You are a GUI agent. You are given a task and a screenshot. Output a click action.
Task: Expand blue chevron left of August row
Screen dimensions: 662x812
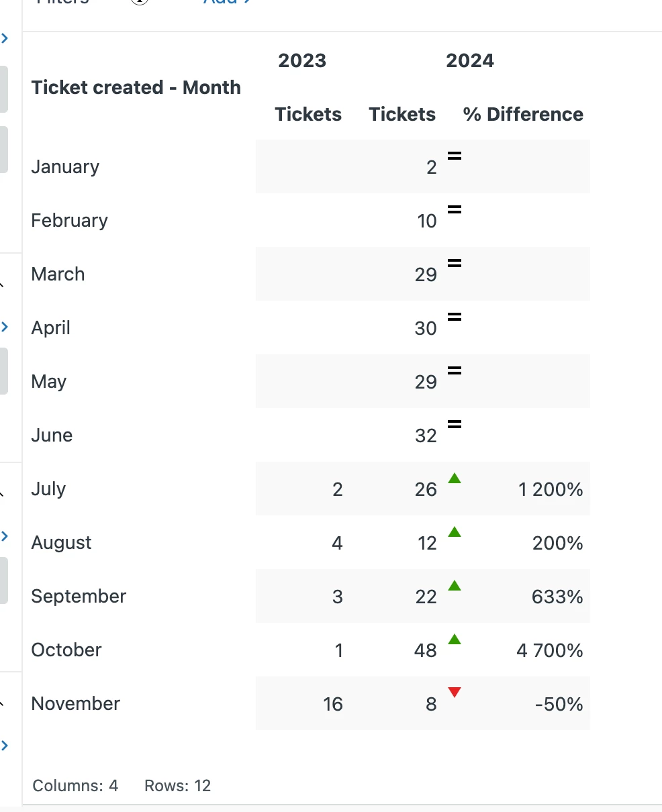tap(5, 536)
